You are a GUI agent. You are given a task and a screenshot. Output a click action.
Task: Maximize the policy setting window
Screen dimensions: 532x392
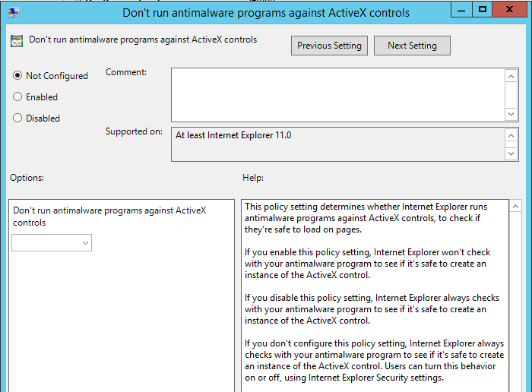click(x=482, y=11)
